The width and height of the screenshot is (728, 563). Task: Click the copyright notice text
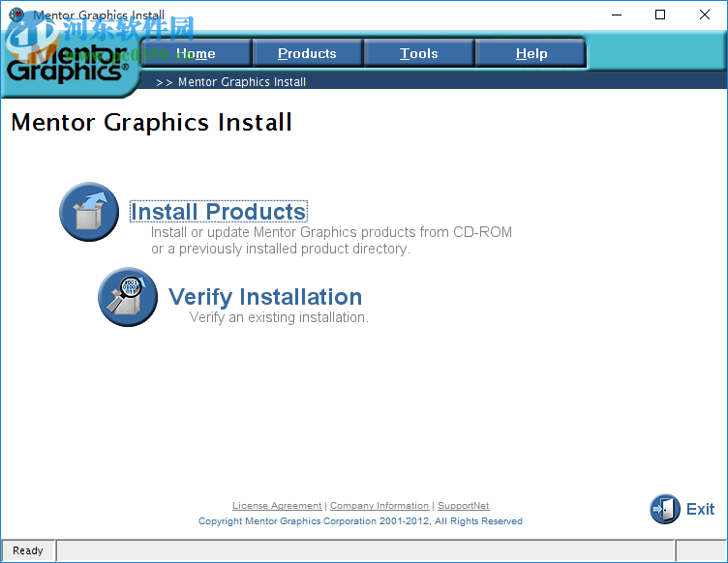coord(360,520)
